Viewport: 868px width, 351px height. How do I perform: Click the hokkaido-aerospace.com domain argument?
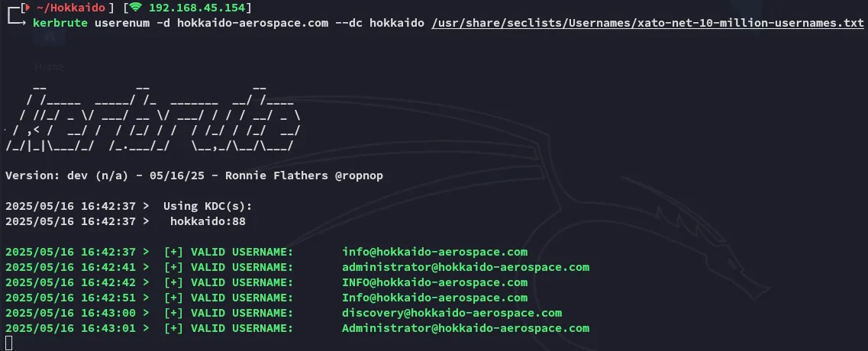tap(253, 23)
